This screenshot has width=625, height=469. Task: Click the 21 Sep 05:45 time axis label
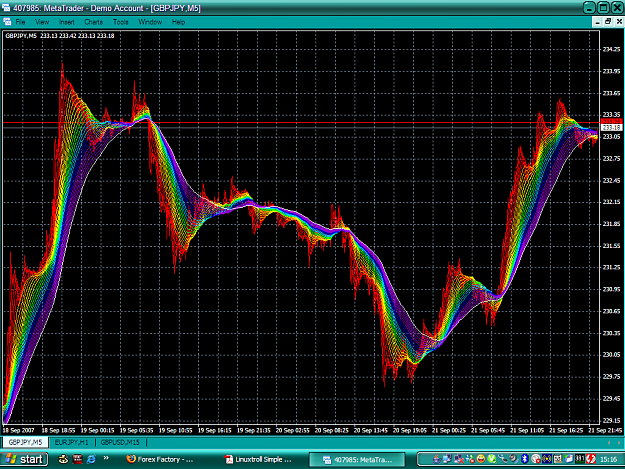[488, 430]
